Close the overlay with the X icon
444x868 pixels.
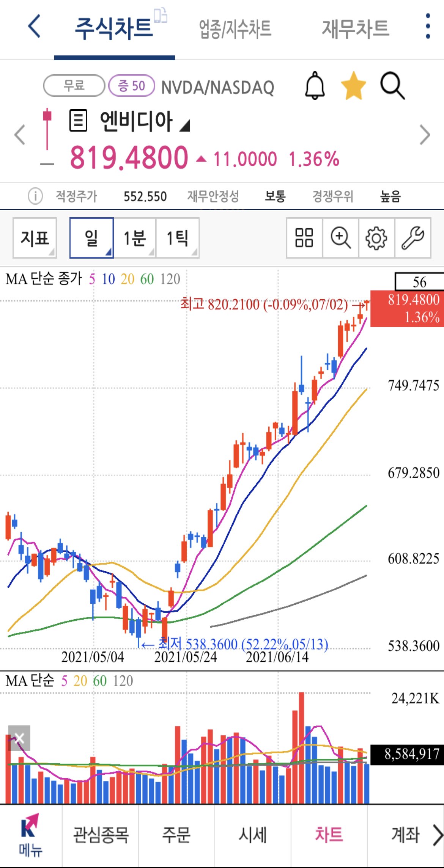19,738
